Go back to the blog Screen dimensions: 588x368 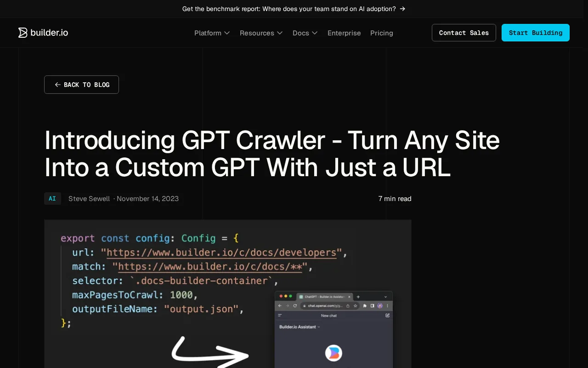pyautogui.click(x=81, y=85)
